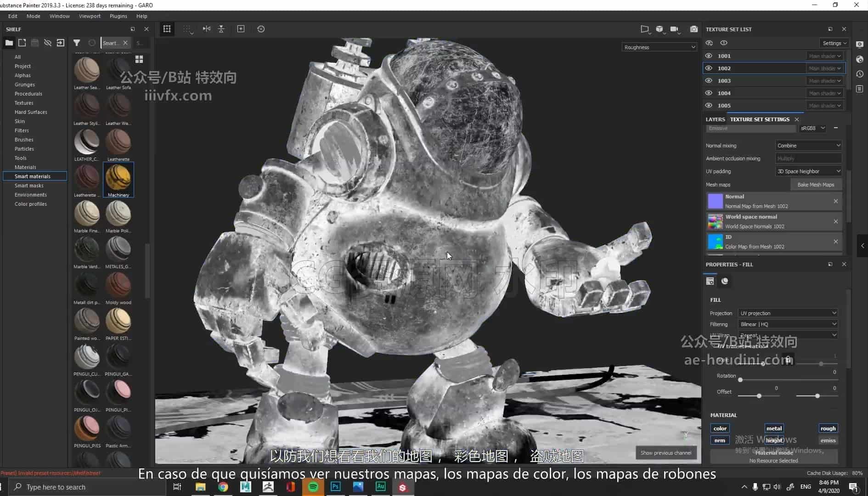Toggle visibility of texture set 1005

(709, 105)
